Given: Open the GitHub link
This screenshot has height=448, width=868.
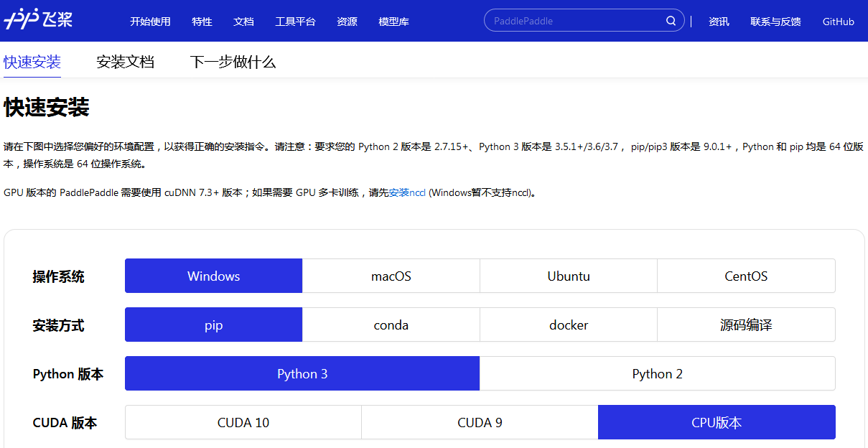Looking at the screenshot, I should [838, 22].
